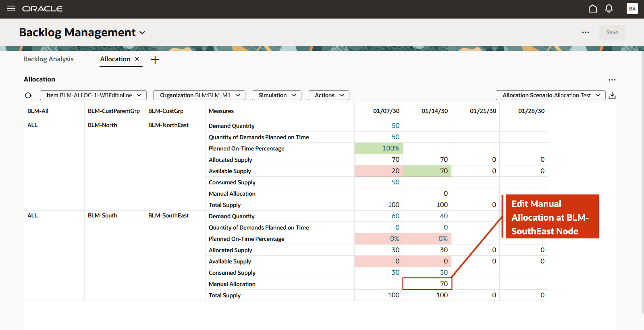Viewport: 644px width, 330px height.
Task: Go to the Home icon
Action: pos(592,8)
